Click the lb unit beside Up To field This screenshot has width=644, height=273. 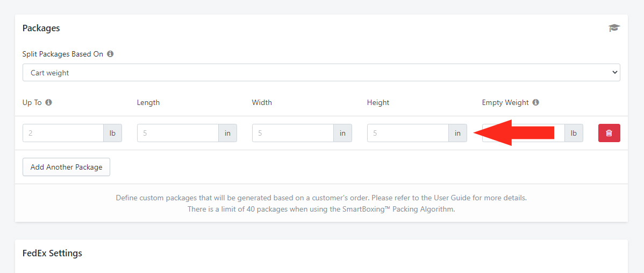(x=112, y=133)
